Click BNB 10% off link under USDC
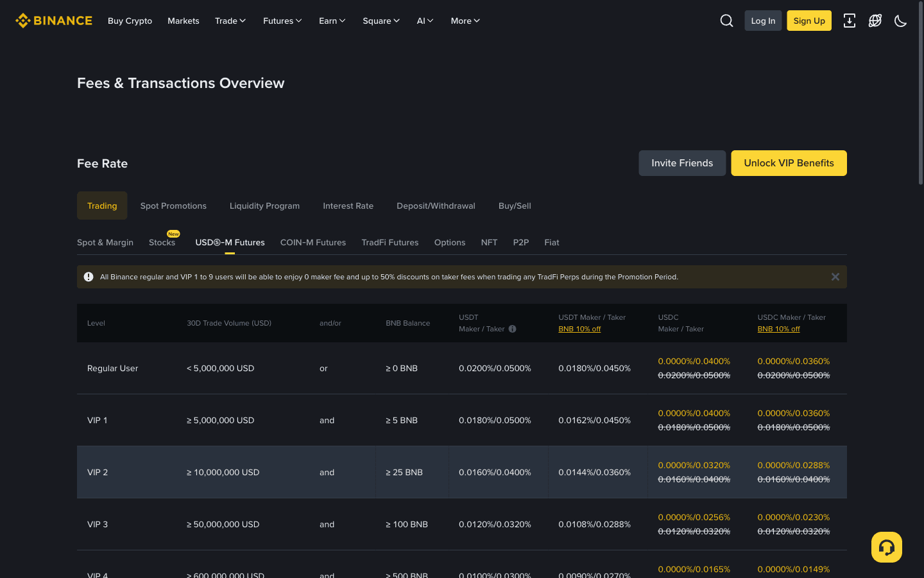The image size is (924, 578). (778, 329)
